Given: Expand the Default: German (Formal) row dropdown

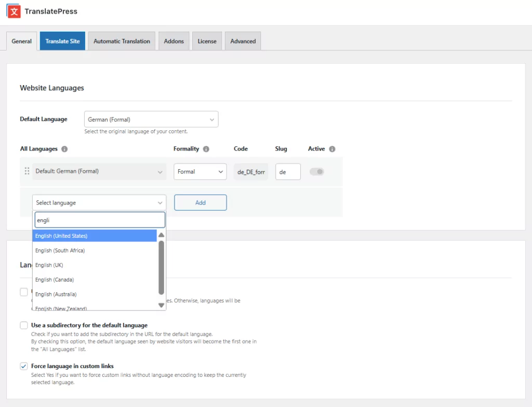Looking at the screenshot, I should (99, 171).
